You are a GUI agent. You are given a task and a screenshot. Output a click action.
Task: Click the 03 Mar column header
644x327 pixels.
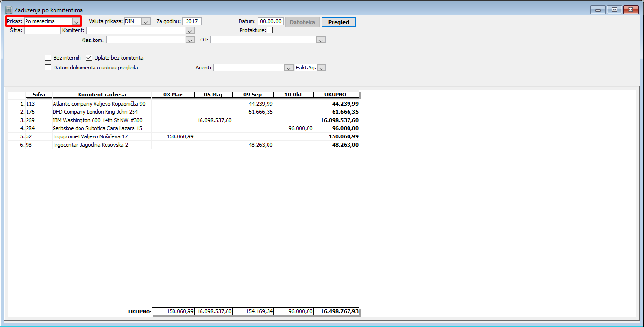click(173, 95)
